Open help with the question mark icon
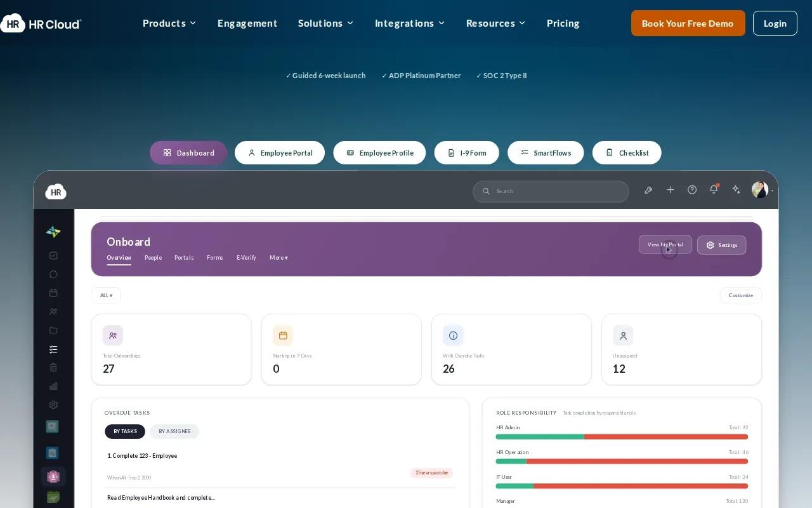 point(692,190)
